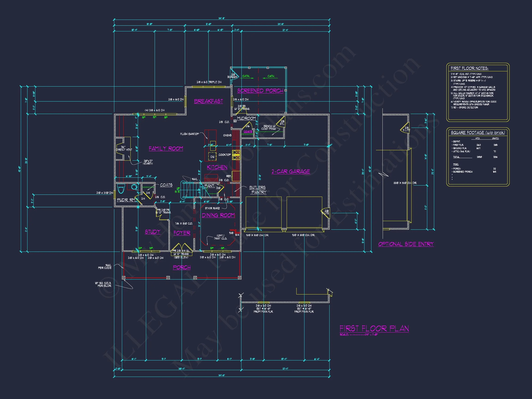Click the OPTIONAL SIDE ENTRY label
The image size is (532, 399).
tap(406, 244)
